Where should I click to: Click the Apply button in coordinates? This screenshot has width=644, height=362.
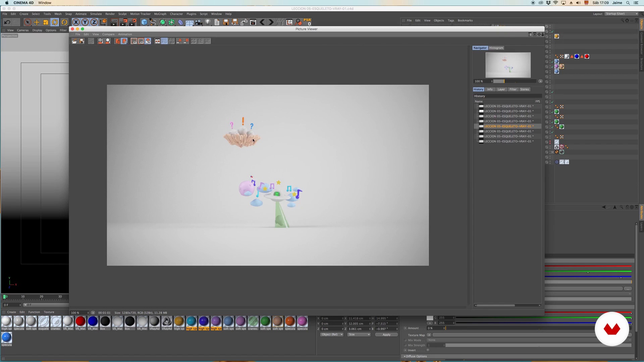(x=386, y=335)
